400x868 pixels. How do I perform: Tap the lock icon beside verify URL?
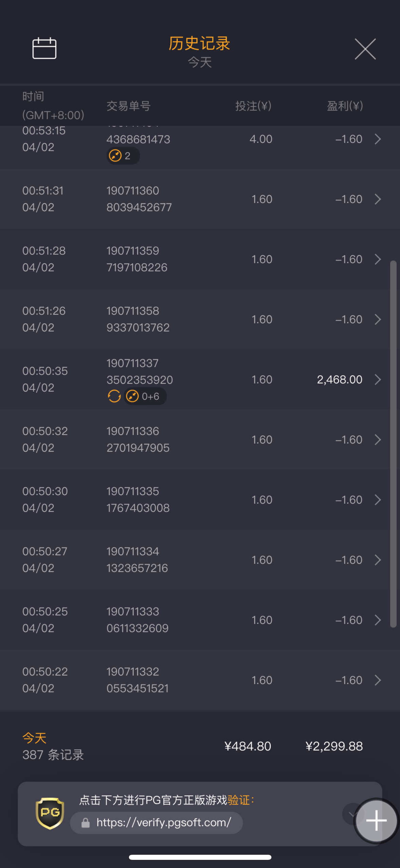[x=85, y=823]
